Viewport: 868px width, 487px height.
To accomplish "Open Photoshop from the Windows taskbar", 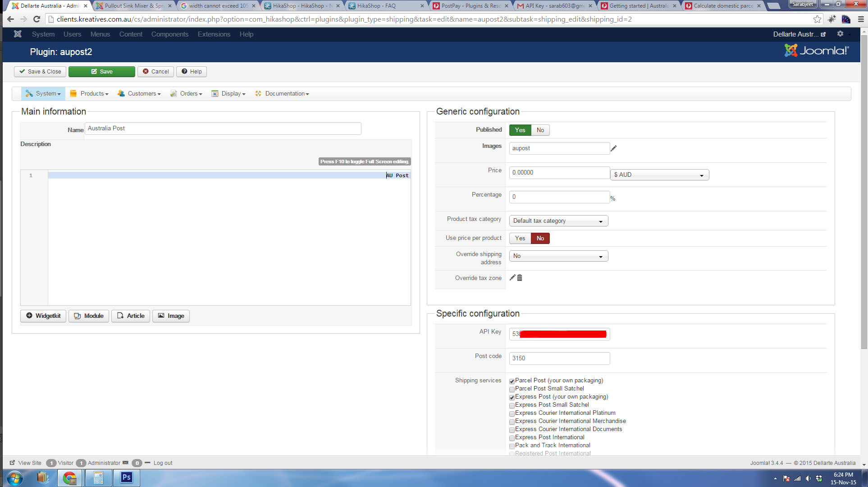I will (127, 478).
